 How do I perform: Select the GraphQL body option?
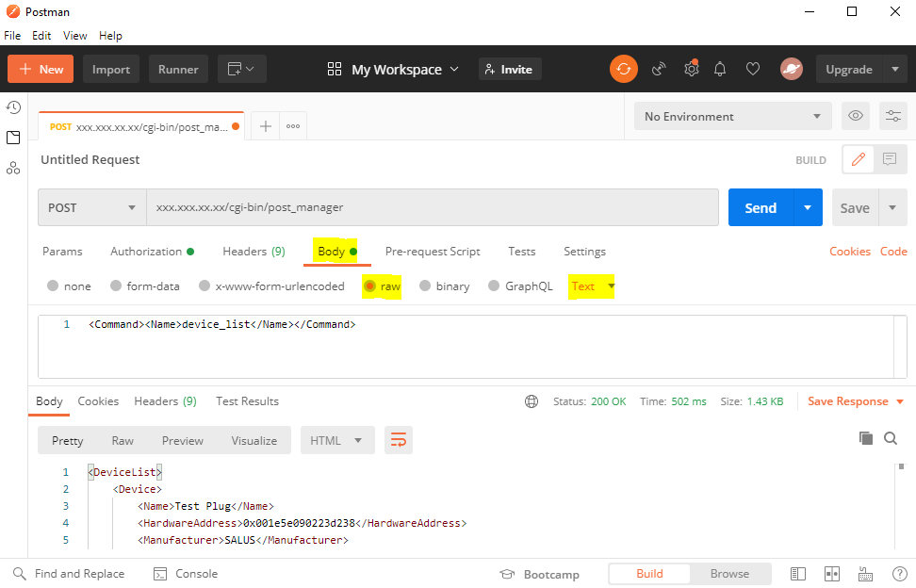[x=494, y=286]
